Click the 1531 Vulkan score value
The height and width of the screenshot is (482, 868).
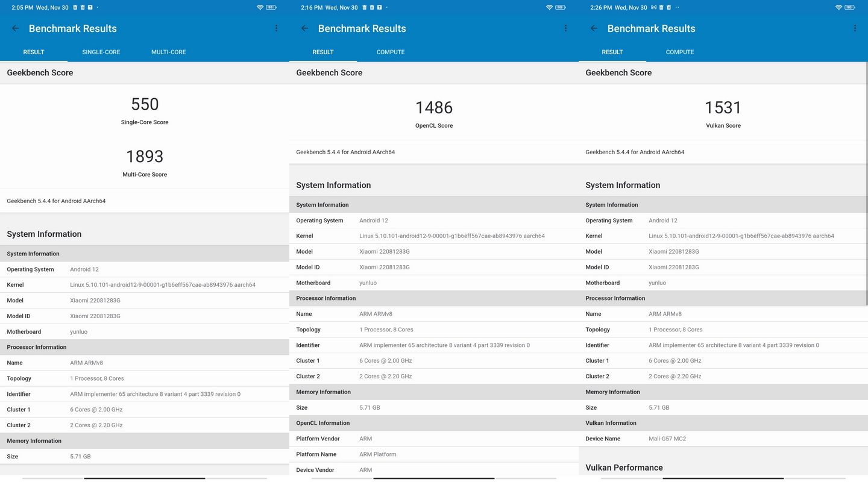tap(723, 108)
